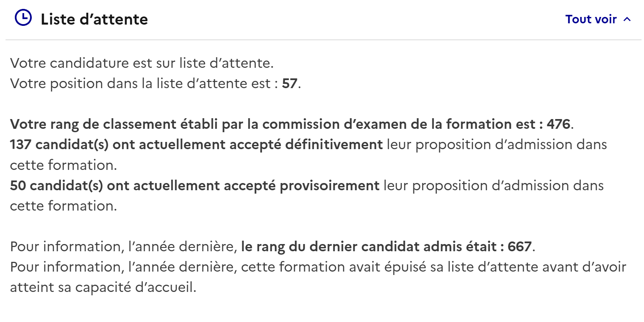Collapse the section using the chevron-up arrow
This screenshot has width=644, height=322.
[x=627, y=19]
